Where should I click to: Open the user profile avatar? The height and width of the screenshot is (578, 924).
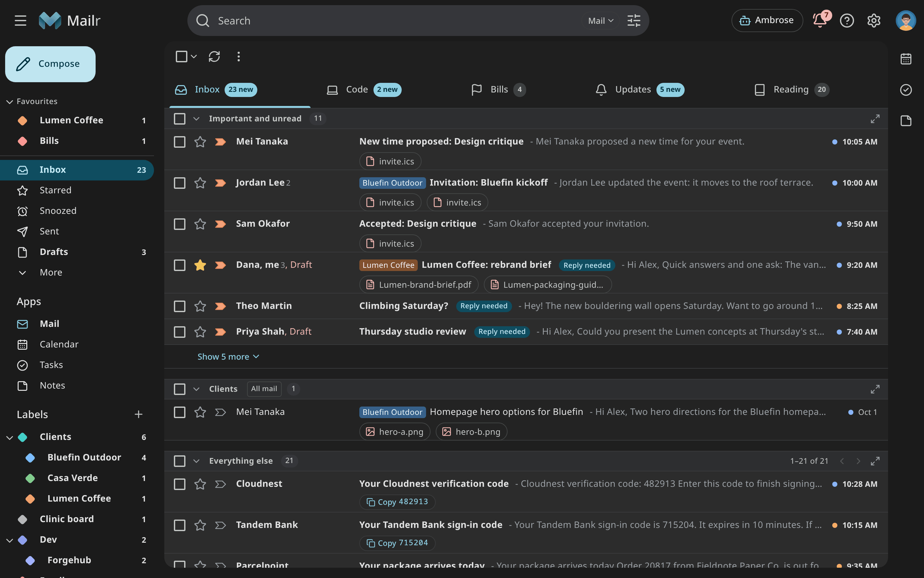click(906, 21)
